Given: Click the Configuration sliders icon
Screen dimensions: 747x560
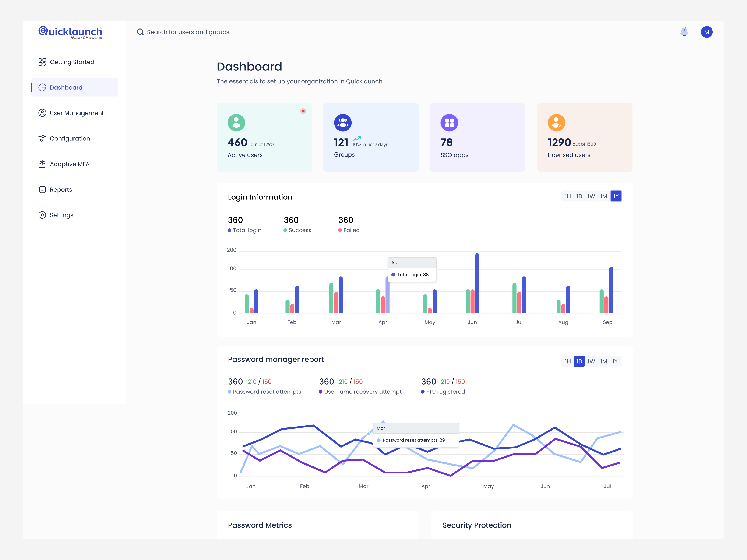Looking at the screenshot, I should pyautogui.click(x=42, y=138).
